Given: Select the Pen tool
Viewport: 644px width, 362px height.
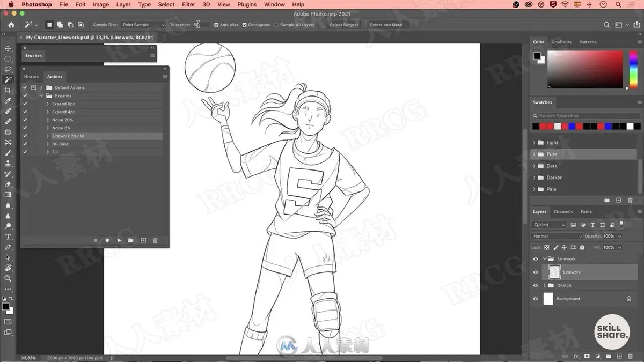Looking at the screenshot, I should point(8,247).
